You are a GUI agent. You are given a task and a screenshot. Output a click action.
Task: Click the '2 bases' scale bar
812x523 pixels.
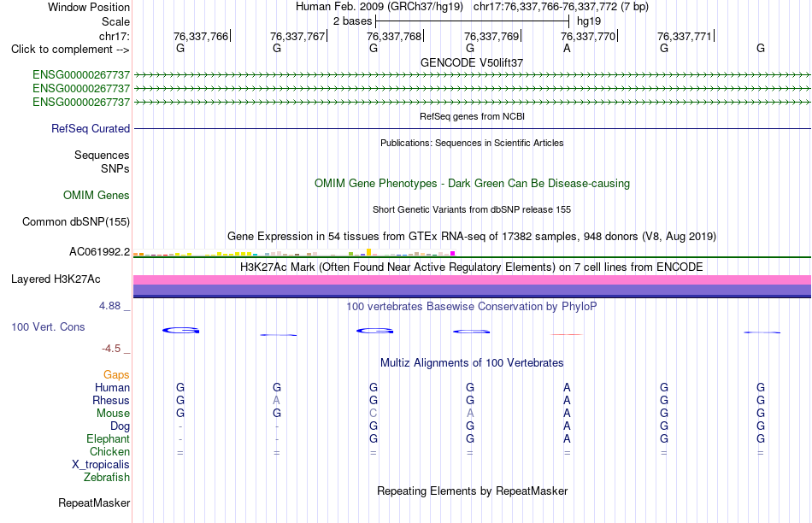472,21
